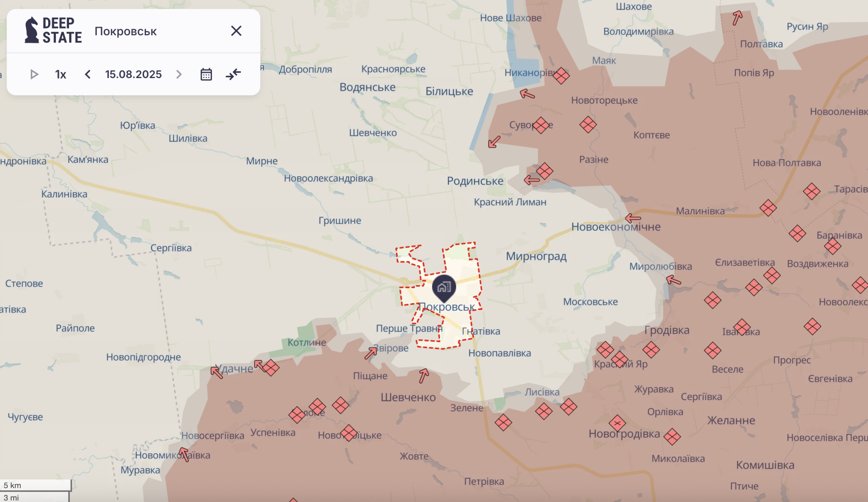Click the Родинське town label
Screen dimensions: 868x502
(475, 181)
